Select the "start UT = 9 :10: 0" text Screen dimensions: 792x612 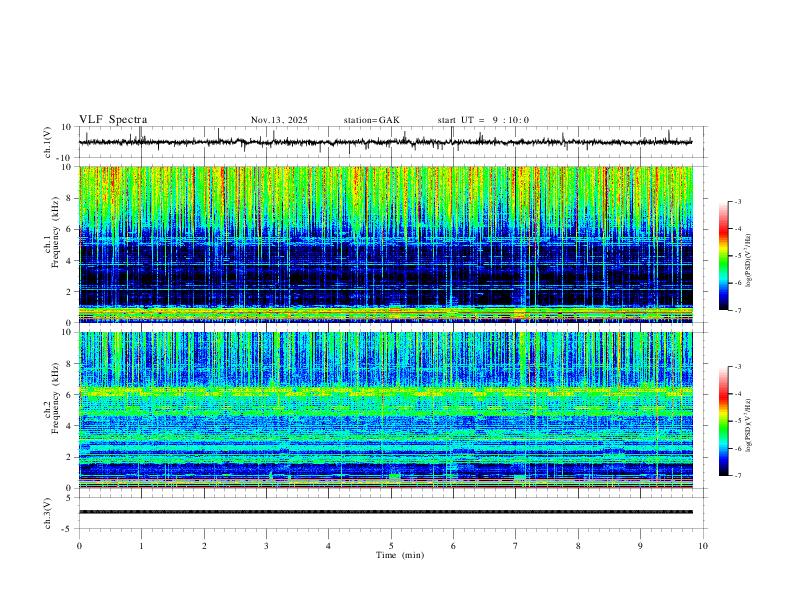(x=483, y=120)
